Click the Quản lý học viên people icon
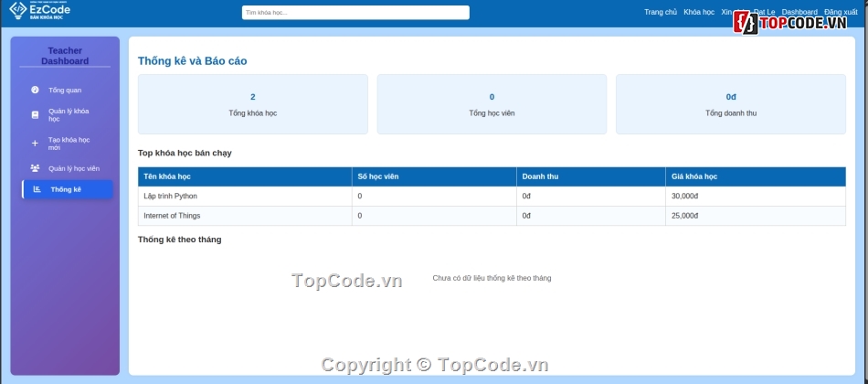The height and width of the screenshot is (384, 868). [x=35, y=168]
